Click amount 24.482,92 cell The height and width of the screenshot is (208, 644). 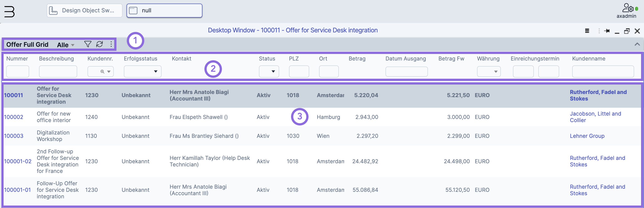[365, 161]
